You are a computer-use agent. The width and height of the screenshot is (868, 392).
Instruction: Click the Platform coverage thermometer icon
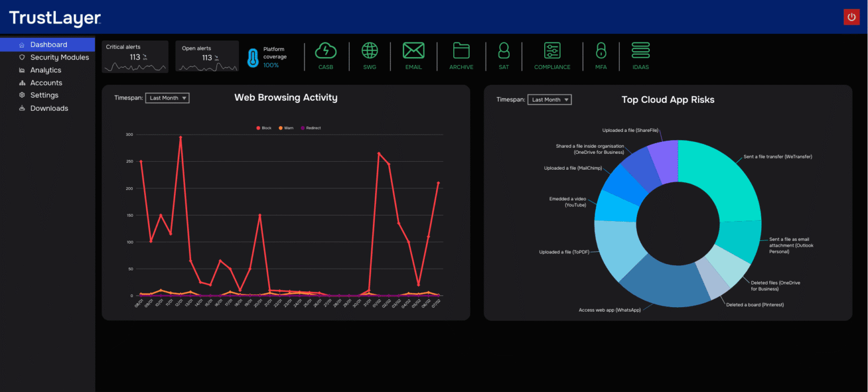pos(253,58)
